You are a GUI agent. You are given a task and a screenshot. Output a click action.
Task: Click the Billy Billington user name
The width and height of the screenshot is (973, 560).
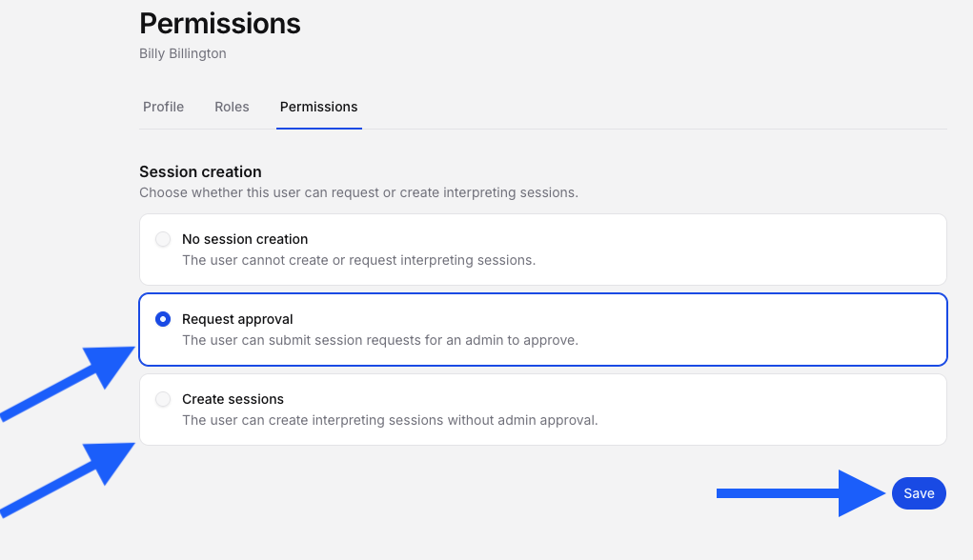coord(182,53)
